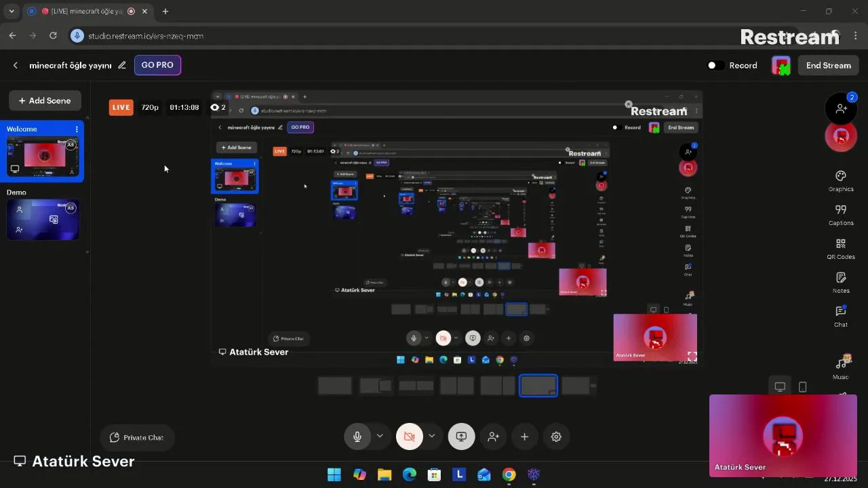
Task: Go back using the arrow beside the stream title
Action: [16, 65]
